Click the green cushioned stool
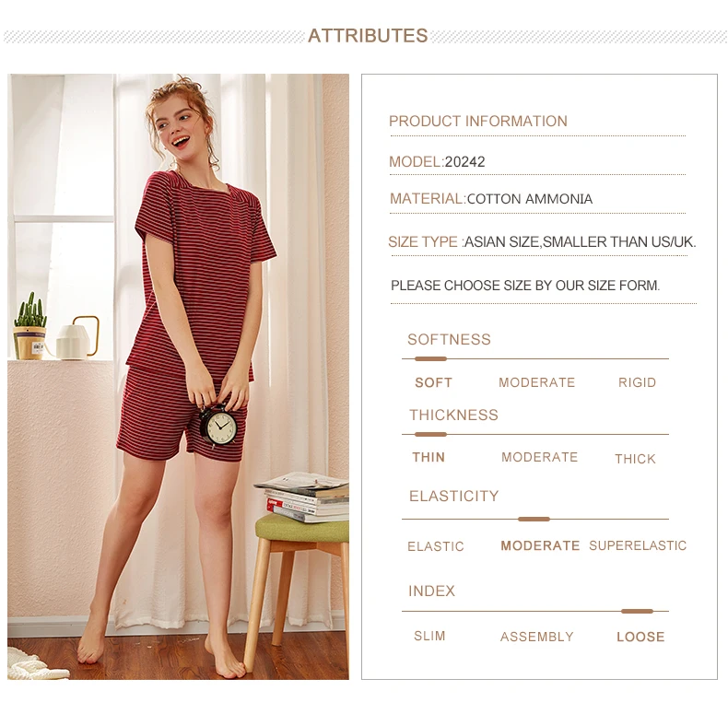The width and height of the screenshot is (728, 714). 299,594
